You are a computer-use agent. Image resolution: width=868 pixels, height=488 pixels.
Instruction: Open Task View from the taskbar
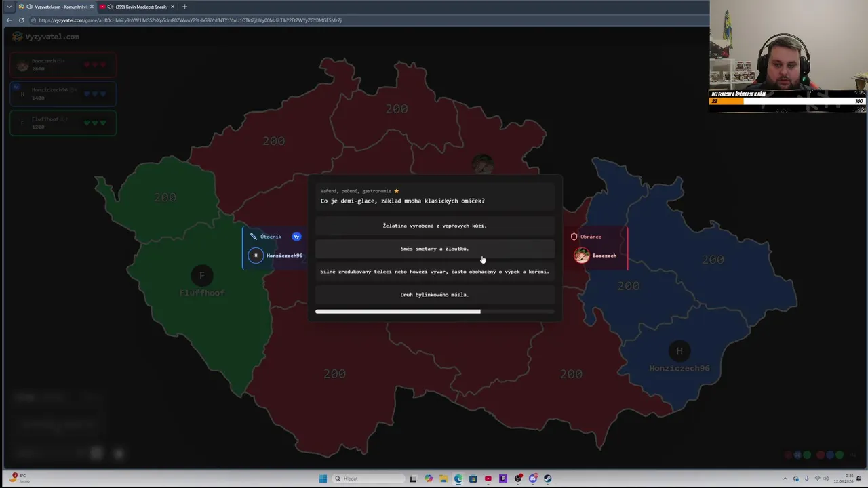[x=412, y=479]
